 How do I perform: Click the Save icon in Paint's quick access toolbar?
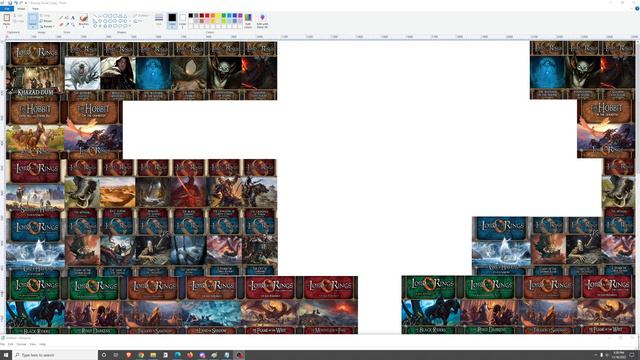pyautogui.click(x=10, y=3)
